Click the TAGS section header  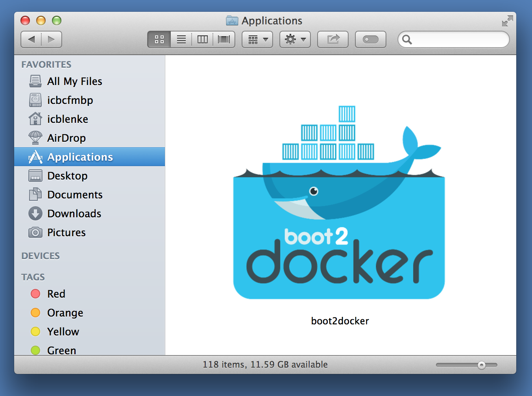click(x=33, y=277)
